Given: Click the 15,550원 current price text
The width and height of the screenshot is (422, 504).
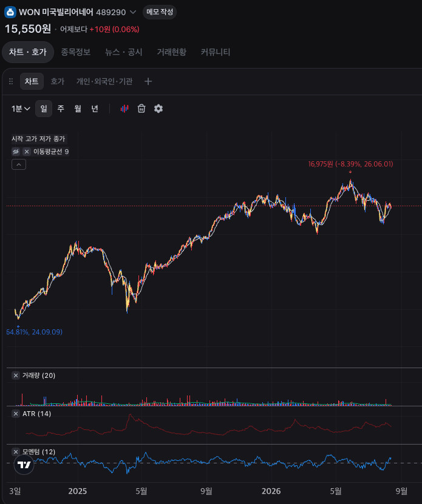Looking at the screenshot, I should (x=28, y=29).
